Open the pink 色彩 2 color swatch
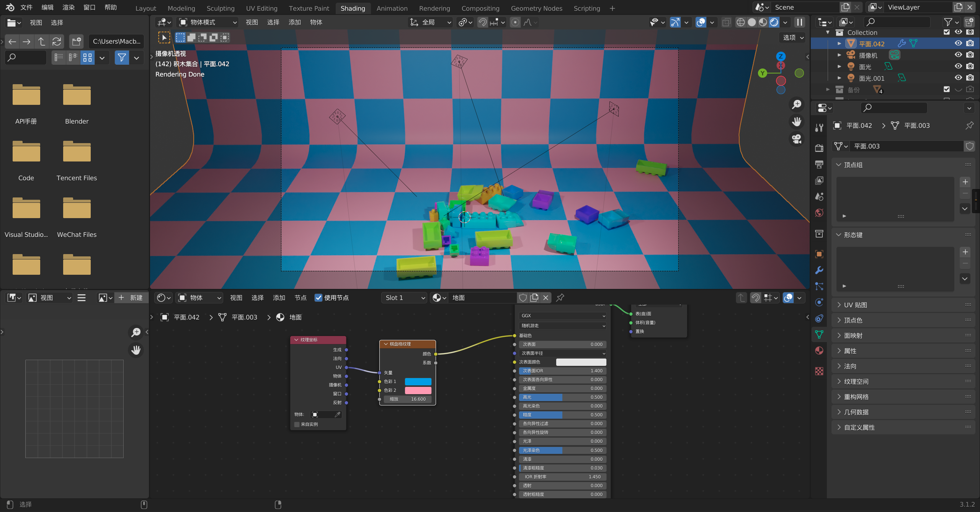Screen dimensions: 980x512 pos(418,390)
